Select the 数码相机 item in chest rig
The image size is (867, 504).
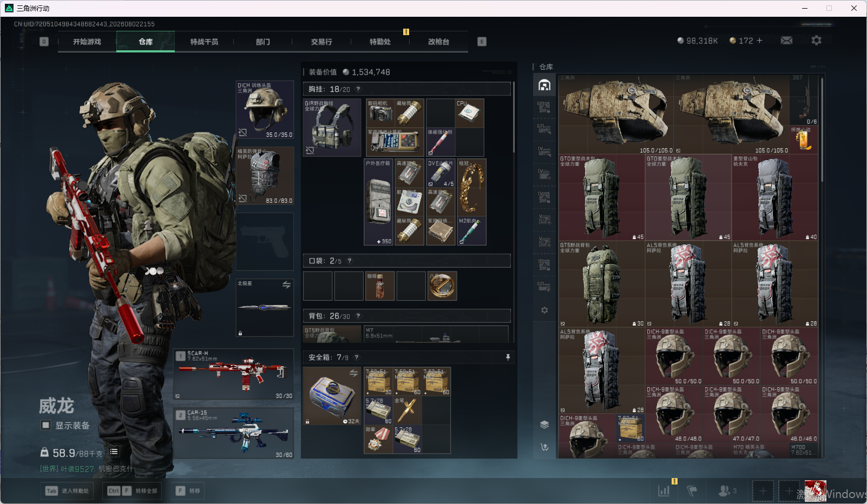381,113
